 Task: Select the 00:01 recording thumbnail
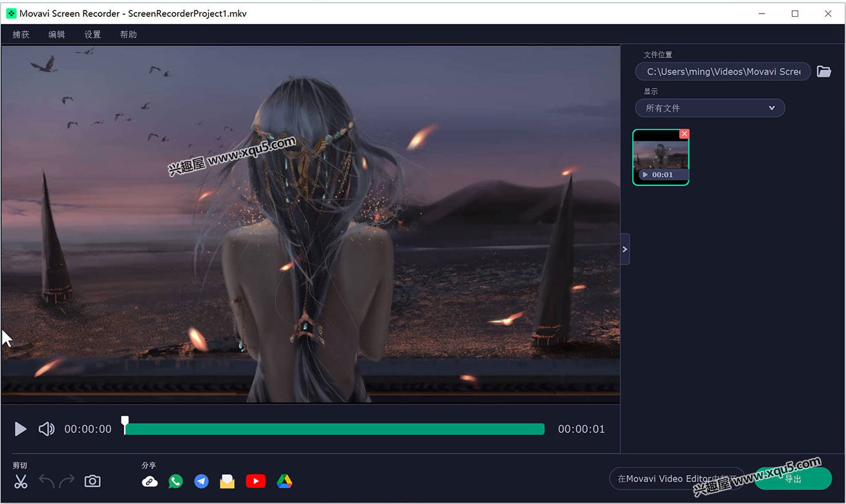coord(661,157)
